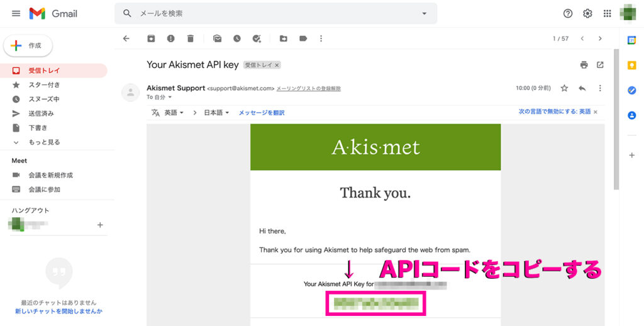Select 下書き in the sidebar
Screen dimensions: 644x326
[x=53, y=128]
